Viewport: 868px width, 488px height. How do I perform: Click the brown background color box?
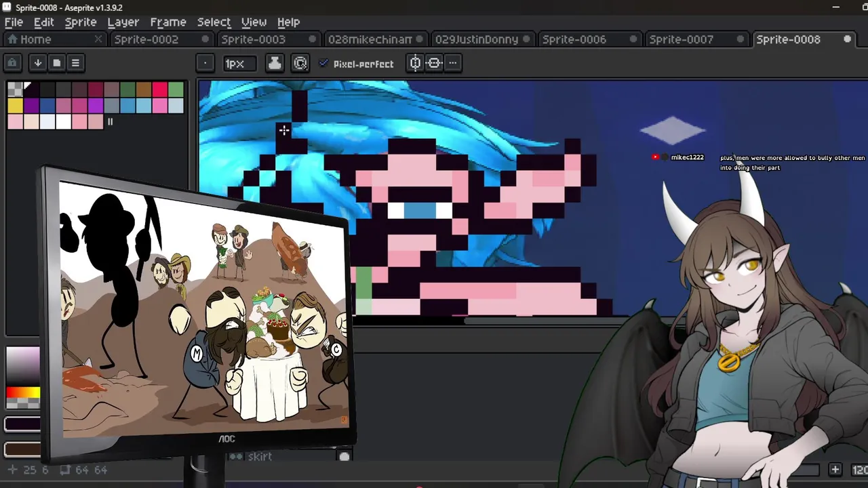22,449
